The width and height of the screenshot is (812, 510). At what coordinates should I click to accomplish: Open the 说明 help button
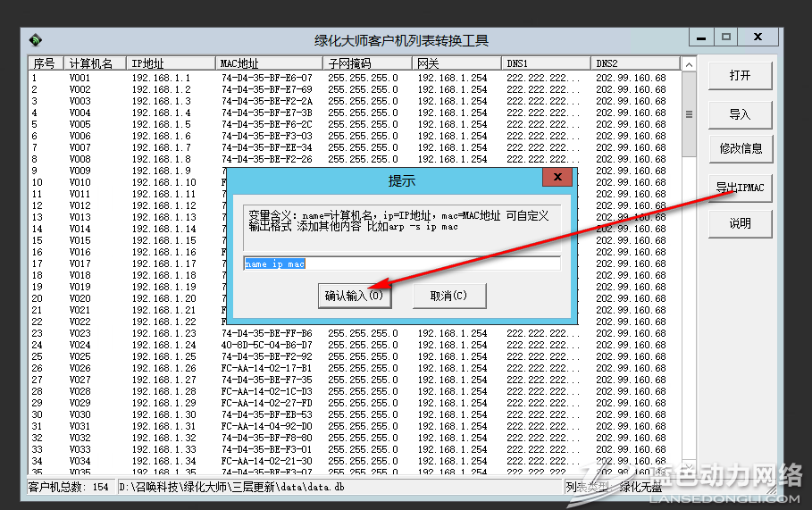740,223
